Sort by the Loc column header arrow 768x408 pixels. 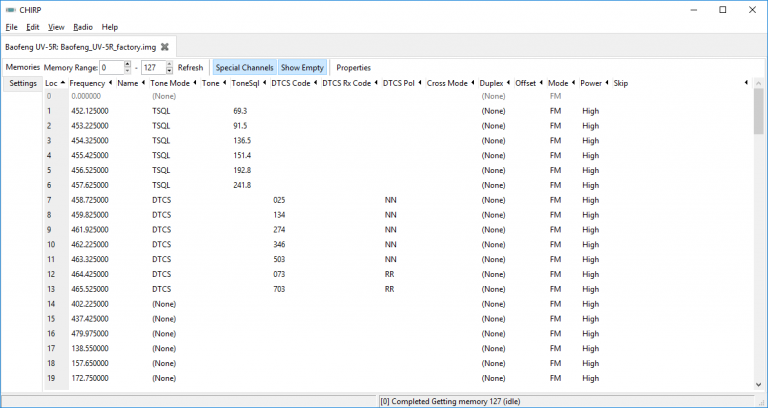coord(63,83)
